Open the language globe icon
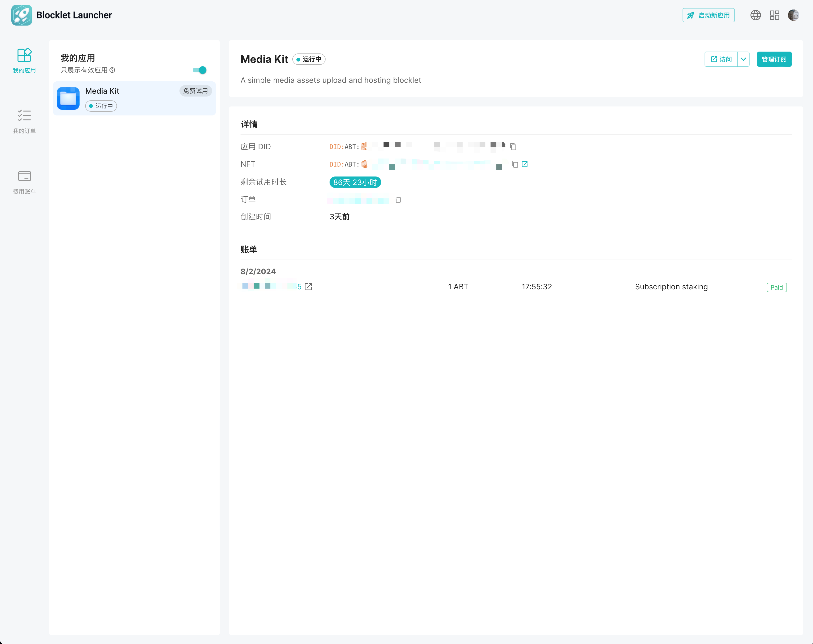The image size is (813, 644). coord(755,15)
